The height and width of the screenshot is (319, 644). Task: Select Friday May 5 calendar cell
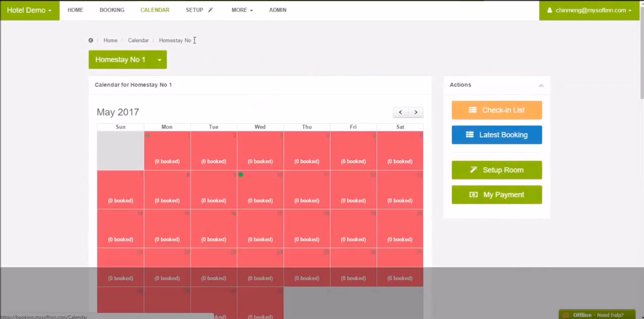coord(353,151)
